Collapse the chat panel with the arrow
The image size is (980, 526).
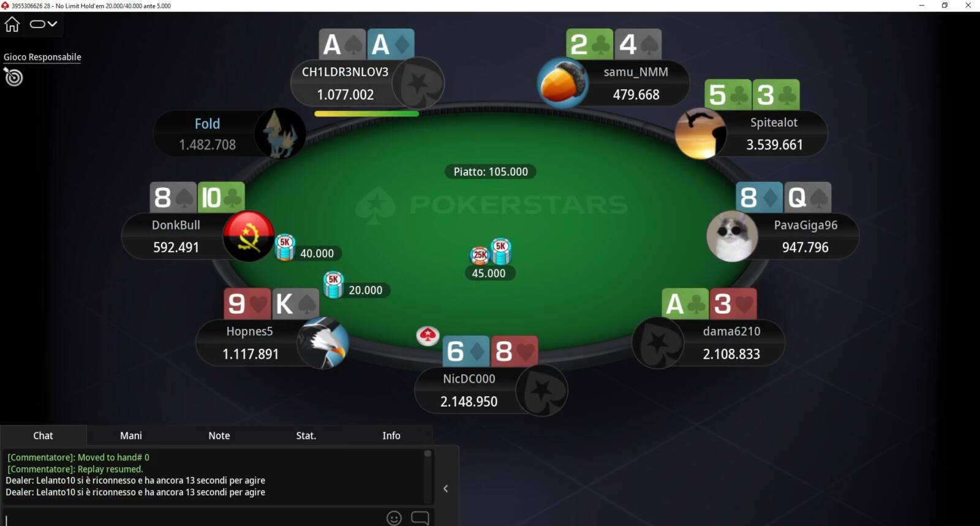pos(446,489)
